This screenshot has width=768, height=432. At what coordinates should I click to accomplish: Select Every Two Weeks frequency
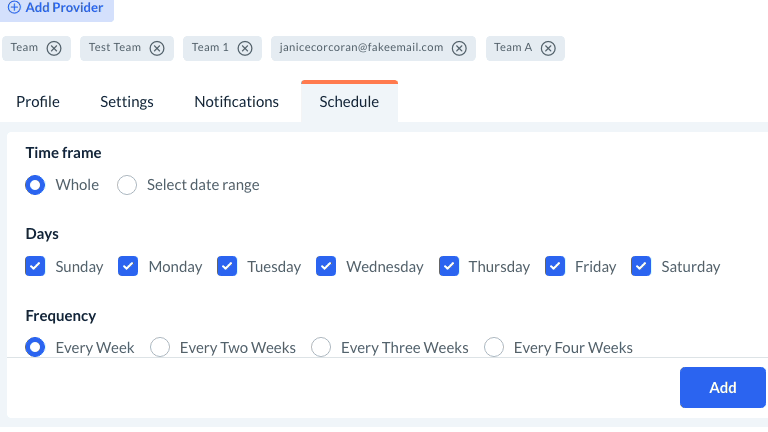[160, 347]
